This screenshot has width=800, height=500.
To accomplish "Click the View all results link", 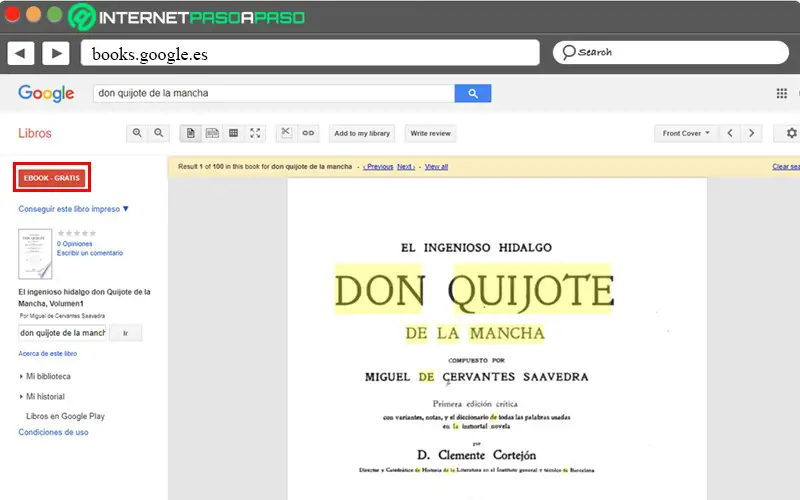I will pyautogui.click(x=436, y=167).
